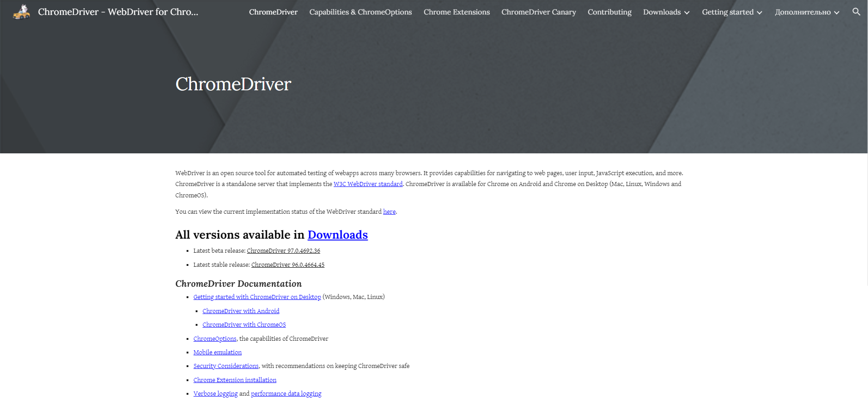Navigate to the Contributing page

609,12
